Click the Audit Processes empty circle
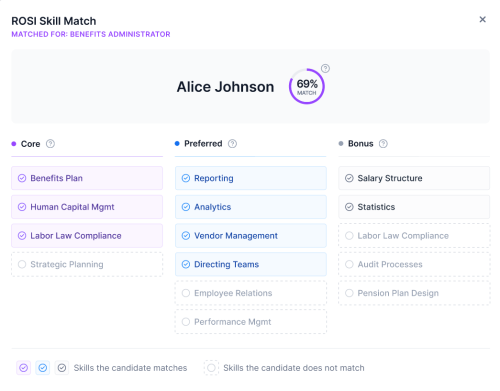The width and height of the screenshot is (500, 391). pyautogui.click(x=349, y=264)
